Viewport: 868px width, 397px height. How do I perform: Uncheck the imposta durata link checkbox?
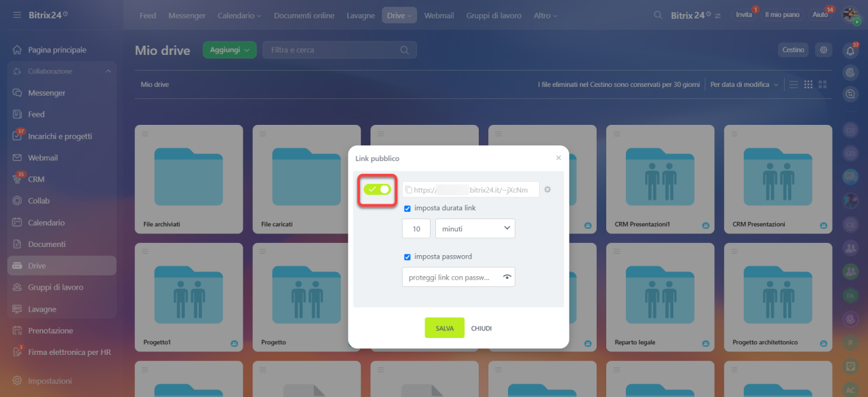click(x=407, y=208)
